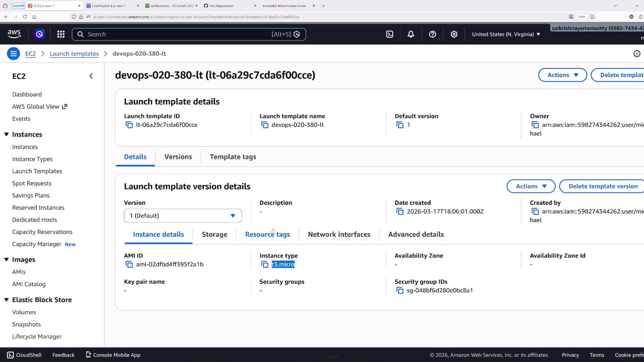Open Instance Types in the sidebar
Viewport: 644px width, 362px height.
point(32,159)
